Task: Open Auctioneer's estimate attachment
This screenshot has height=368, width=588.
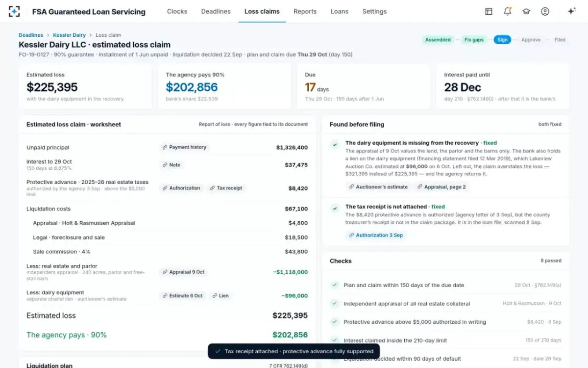Action: 378,186
